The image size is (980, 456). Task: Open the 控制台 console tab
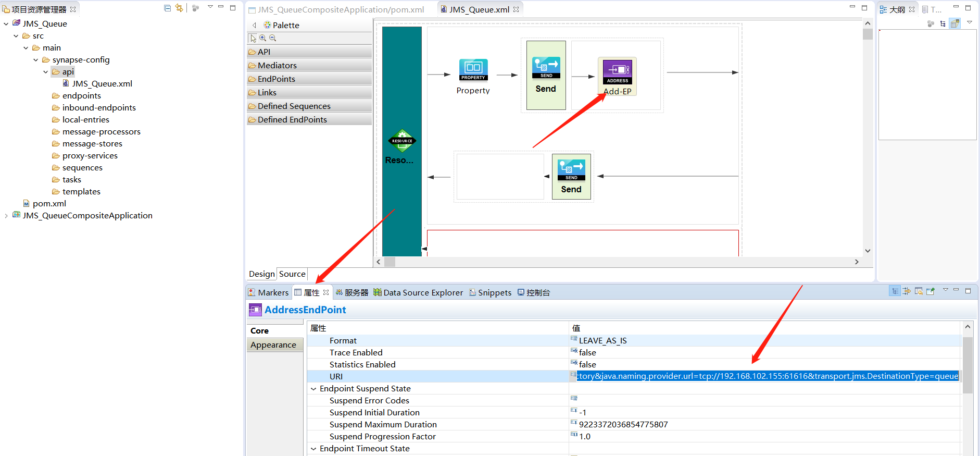[x=534, y=292]
